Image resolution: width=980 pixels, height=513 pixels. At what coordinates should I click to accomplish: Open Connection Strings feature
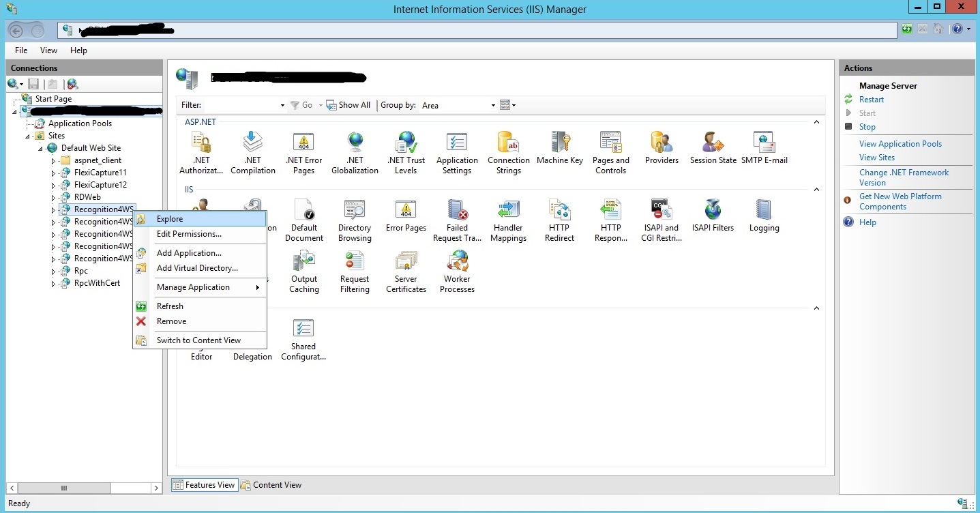pyautogui.click(x=508, y=153)
